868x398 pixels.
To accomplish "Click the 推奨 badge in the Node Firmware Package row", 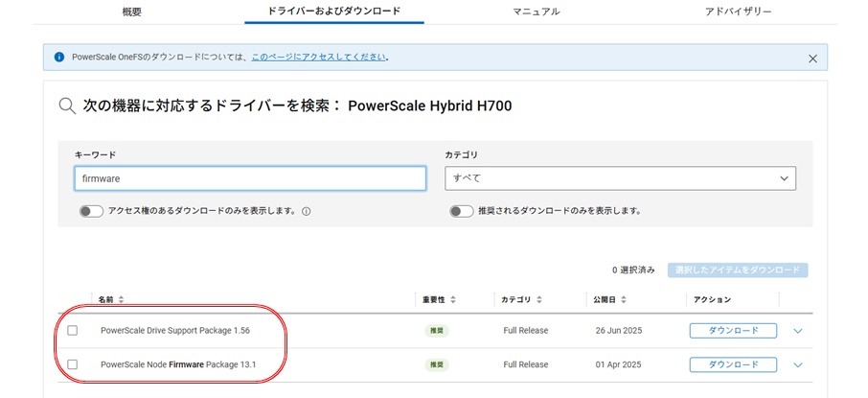I will 437,364.
